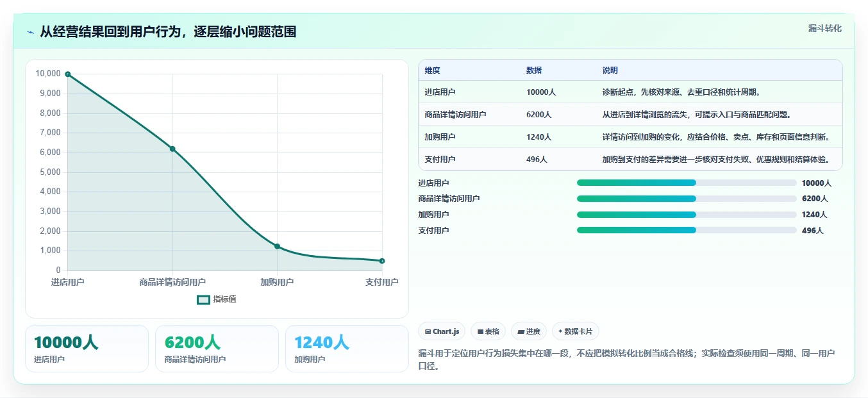Click the lightning icon beside the title
Viewport: 868px width, 398px height.
pos(31,32)
